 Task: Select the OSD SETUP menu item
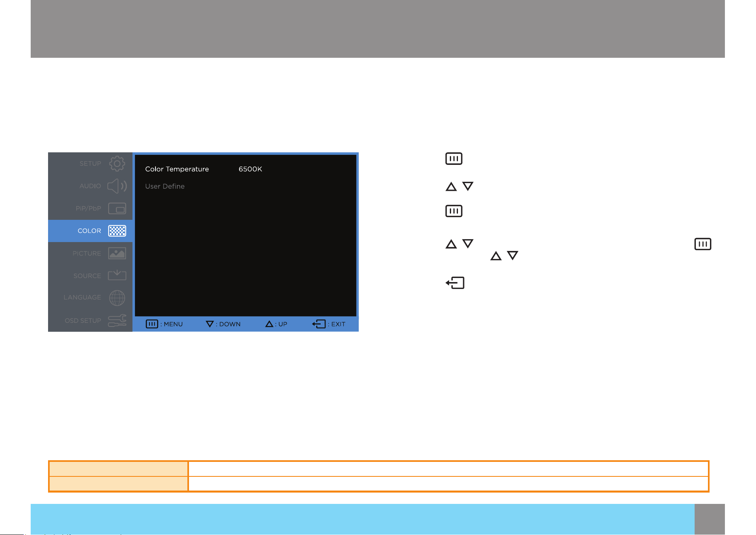pyautogui.click(x=90, y=320)
